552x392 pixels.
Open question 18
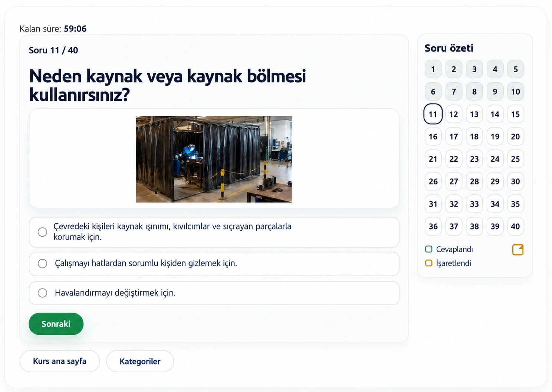(474, 136)
